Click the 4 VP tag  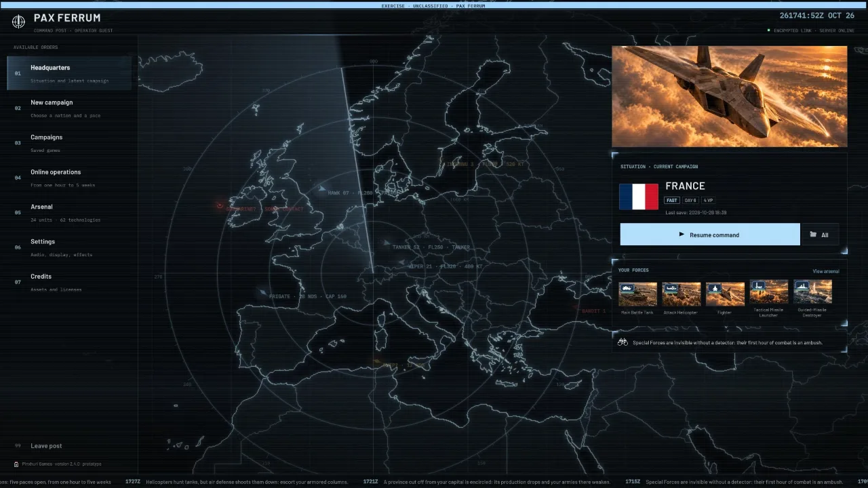click(708, 201)
